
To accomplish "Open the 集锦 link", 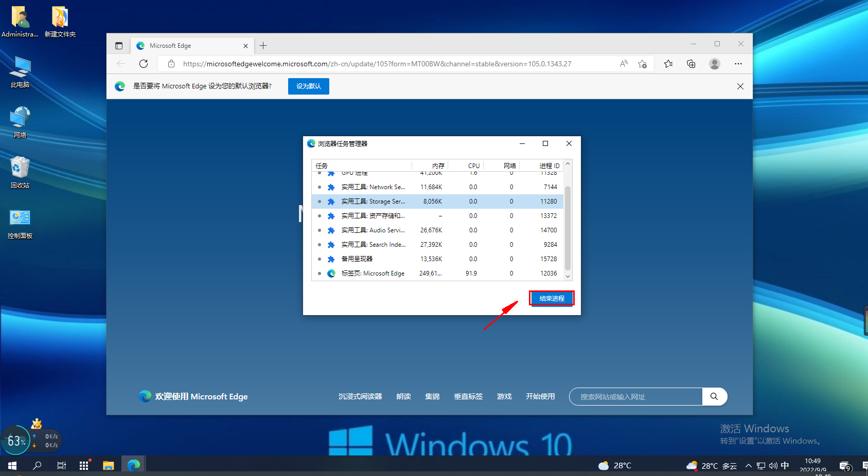I will point(432,396).
